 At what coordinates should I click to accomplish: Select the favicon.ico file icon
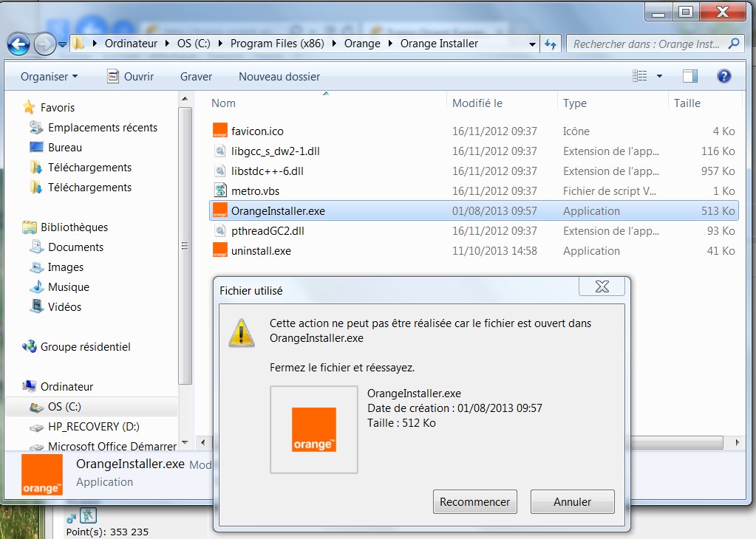[220, 131]
